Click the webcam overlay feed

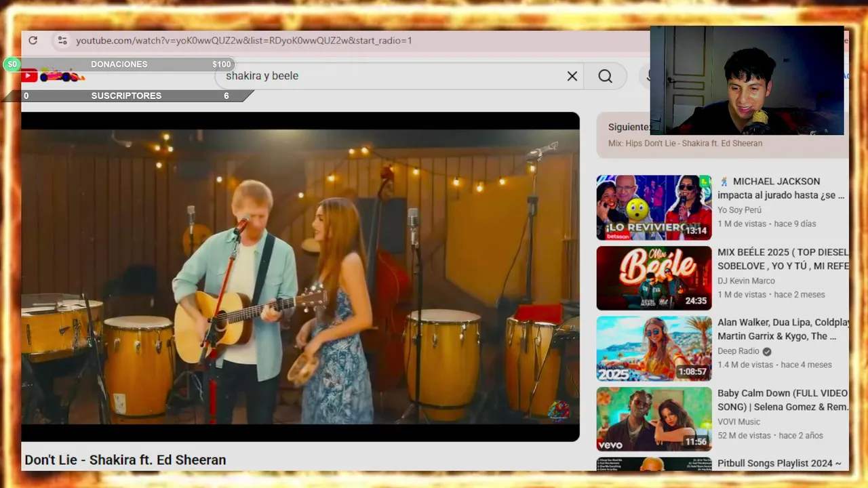pos(747,81)
